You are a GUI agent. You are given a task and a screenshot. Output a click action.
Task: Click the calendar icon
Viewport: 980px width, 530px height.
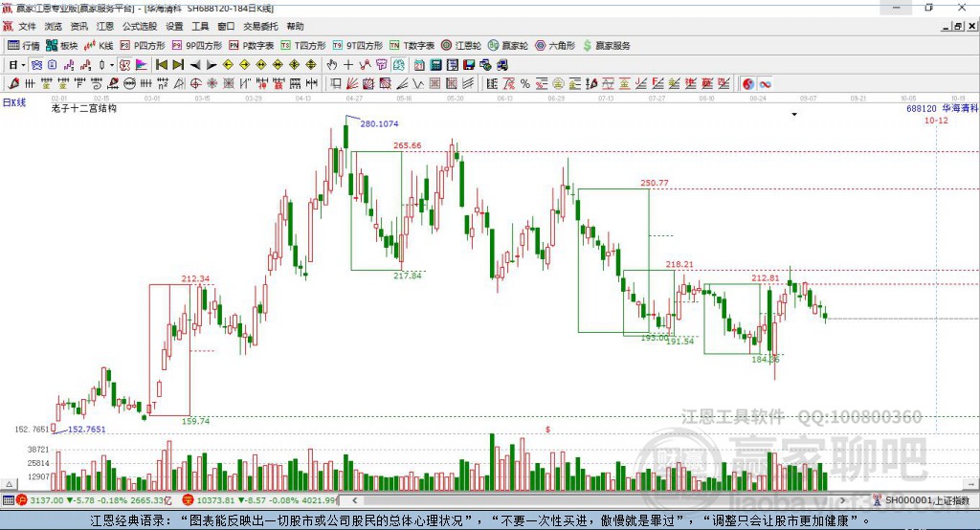click(x=419, y=65)
